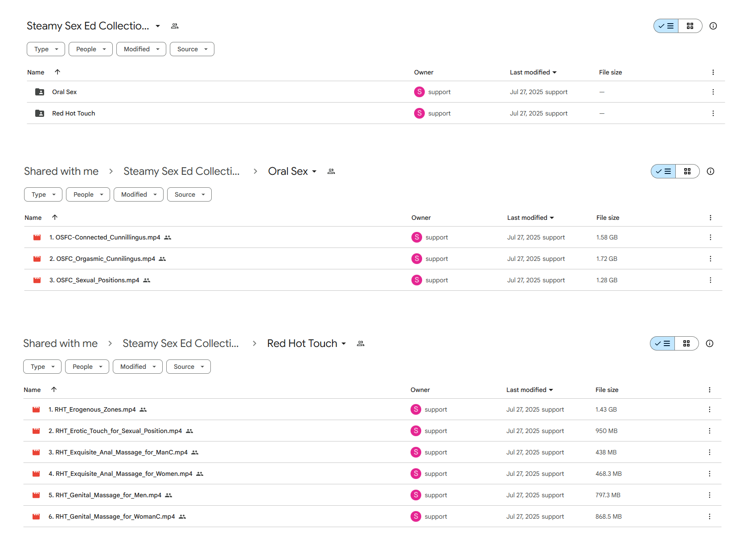Click shared icon next to Red Hot Touch breadcrumb
This screenshot has width=756, height=553.
[361, 343]
